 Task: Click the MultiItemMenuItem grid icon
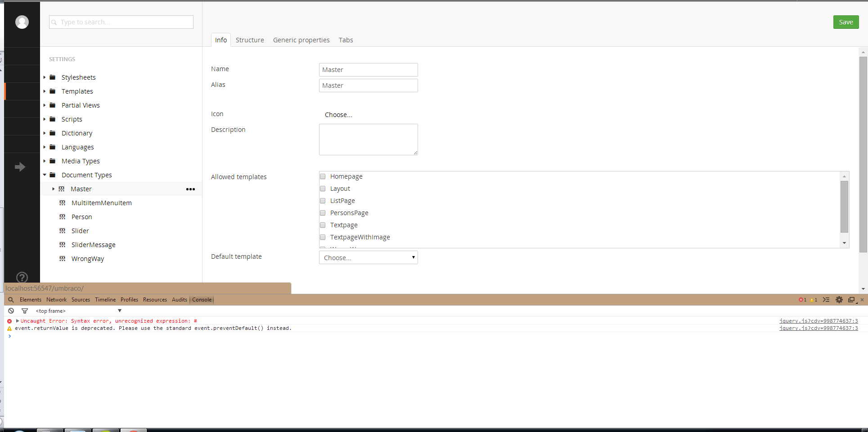[x=63, y=203]
